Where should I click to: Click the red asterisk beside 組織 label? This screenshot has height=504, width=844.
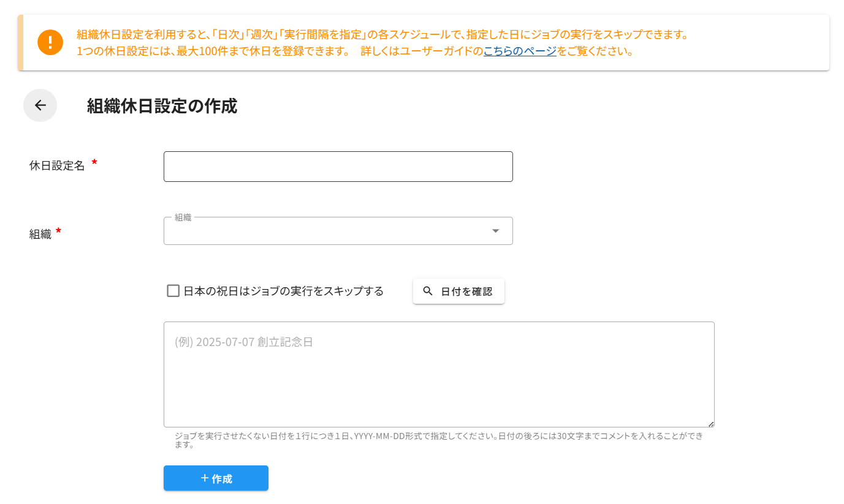pyautogui.click(x=58, y=231)
